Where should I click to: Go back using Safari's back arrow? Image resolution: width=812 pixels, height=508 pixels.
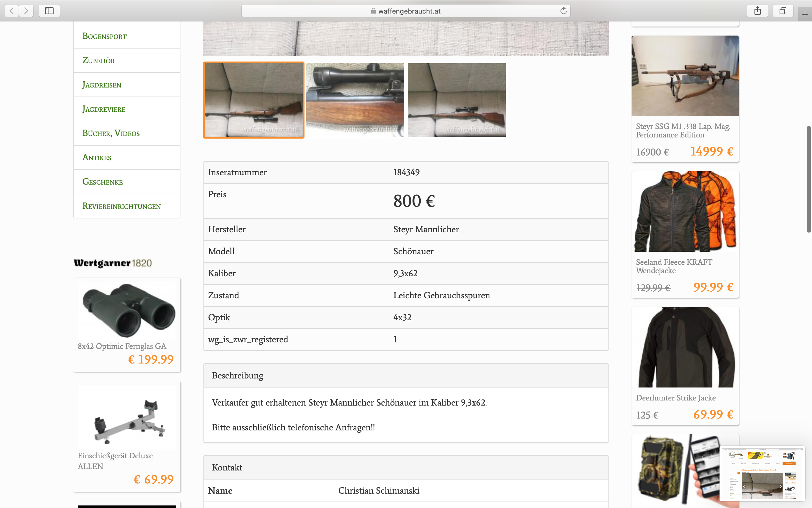pos(11,11)
